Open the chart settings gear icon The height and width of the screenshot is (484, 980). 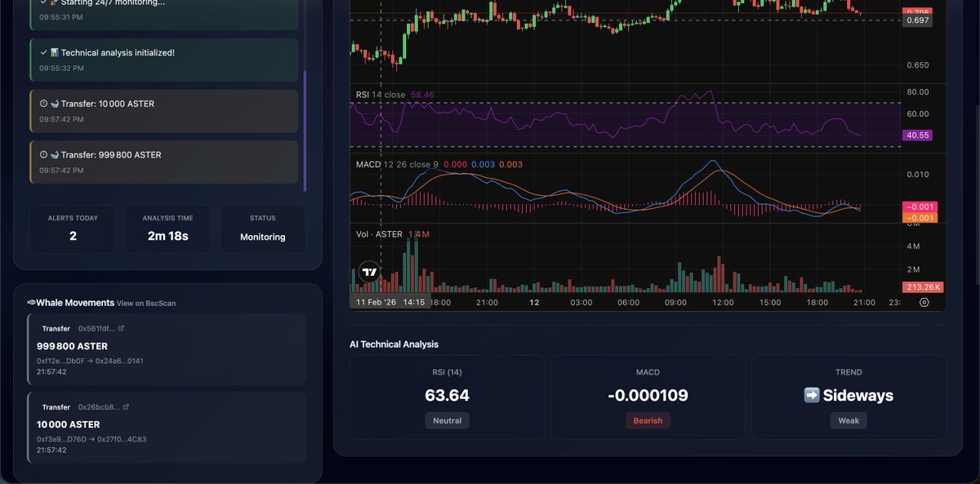[924, 301]
